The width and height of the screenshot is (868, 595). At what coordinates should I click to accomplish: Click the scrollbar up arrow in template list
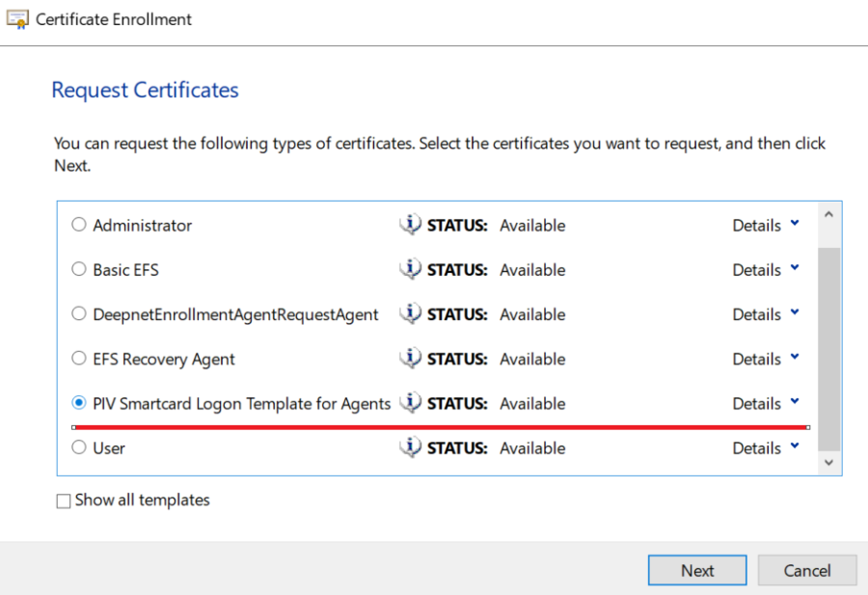click(x=828, y=214)
